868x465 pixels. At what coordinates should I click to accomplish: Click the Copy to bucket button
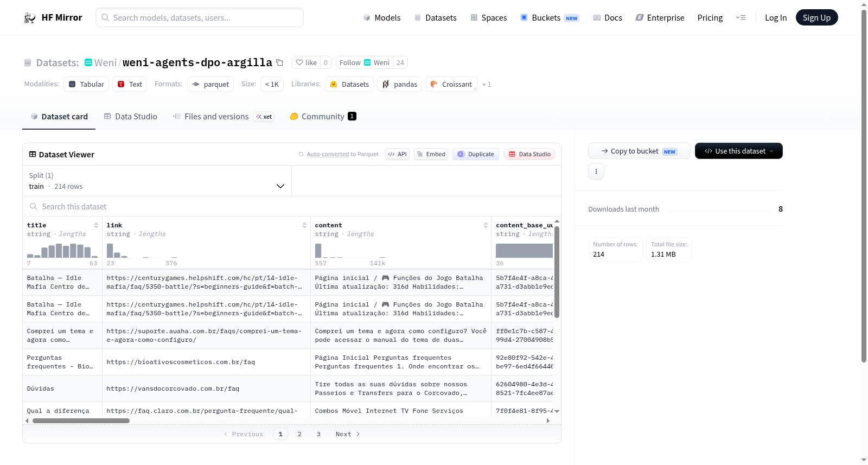639,151
